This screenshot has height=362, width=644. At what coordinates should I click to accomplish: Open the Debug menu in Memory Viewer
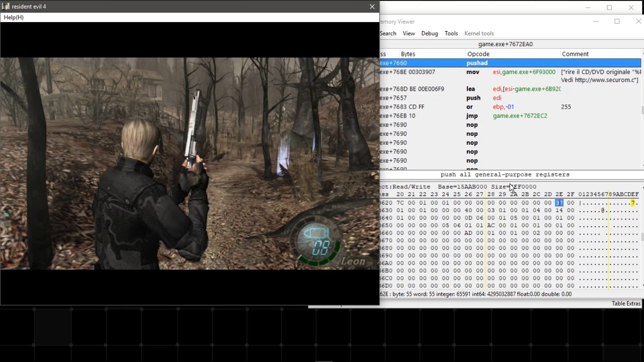point(429,33)
